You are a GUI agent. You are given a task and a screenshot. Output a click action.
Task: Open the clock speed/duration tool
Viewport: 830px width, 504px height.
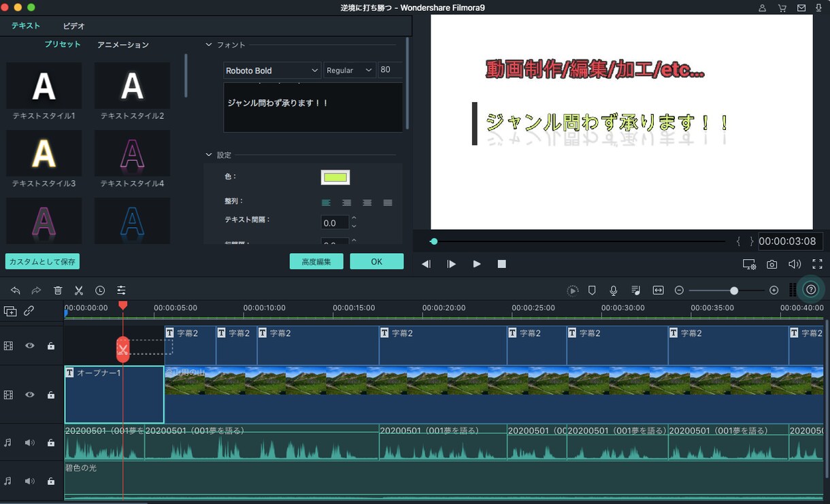tap(100, 290)
